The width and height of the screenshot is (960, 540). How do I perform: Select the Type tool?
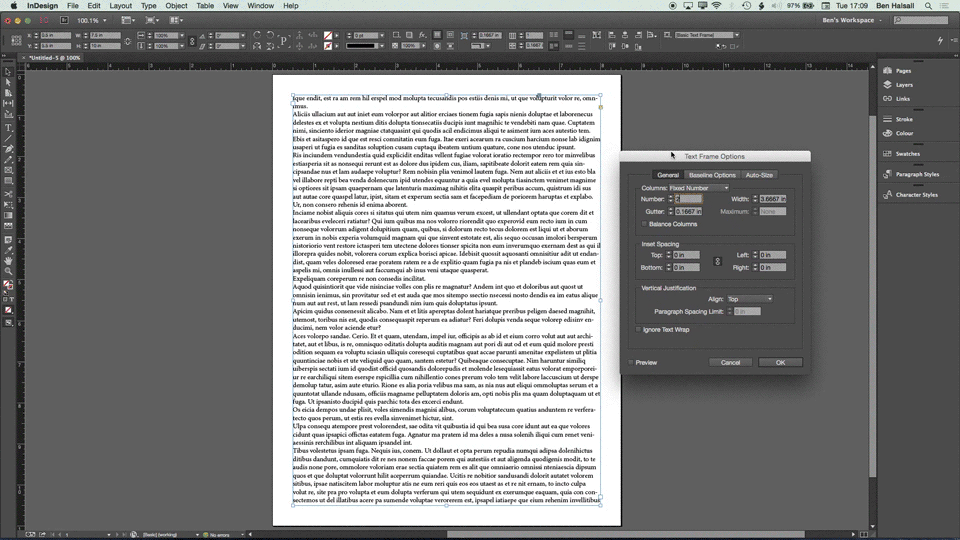pyautogui.click(x=8, y=128)
